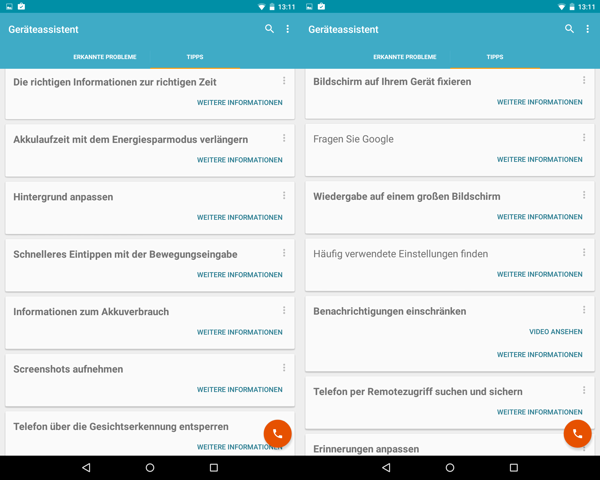Open options for 'Benachrichtigungen einschränken' card
The image size is (600, 480).
(584, 310)
